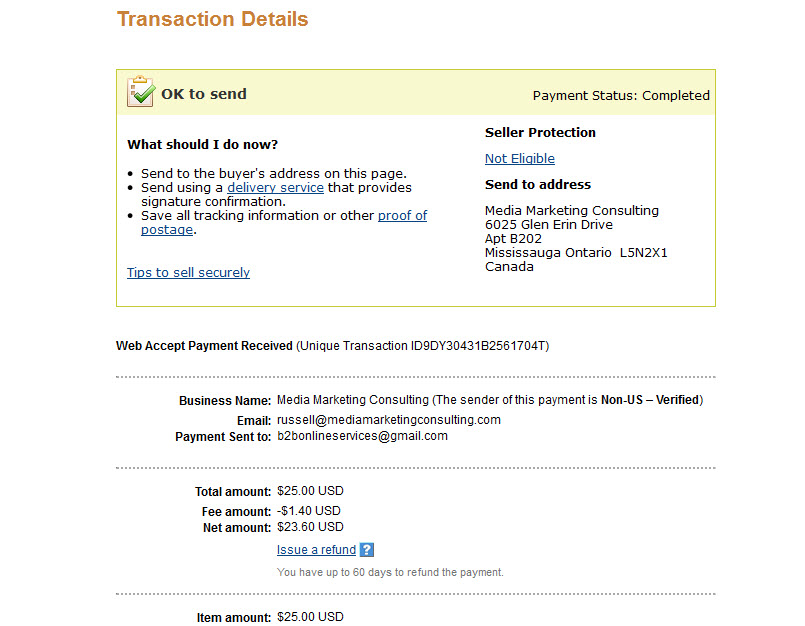
Task: Click the clipboard checkmark OK to send icon
Action: [141, 91]
